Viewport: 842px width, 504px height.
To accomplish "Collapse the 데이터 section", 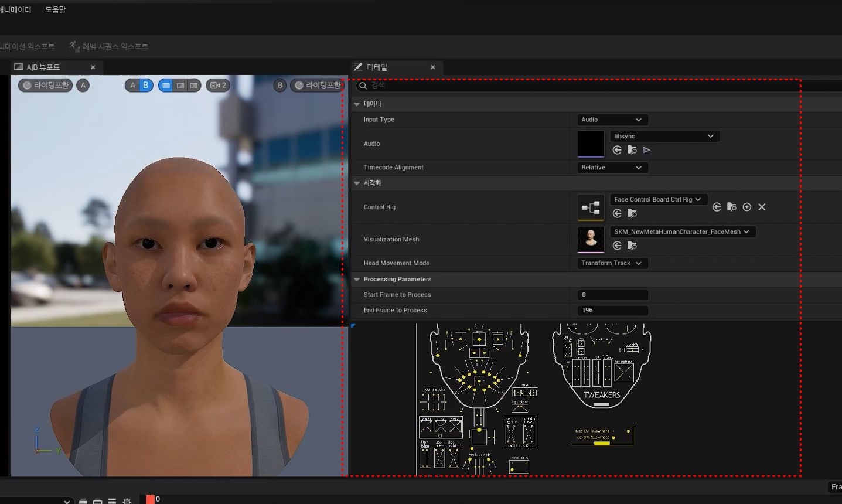I will pos(357,104).
